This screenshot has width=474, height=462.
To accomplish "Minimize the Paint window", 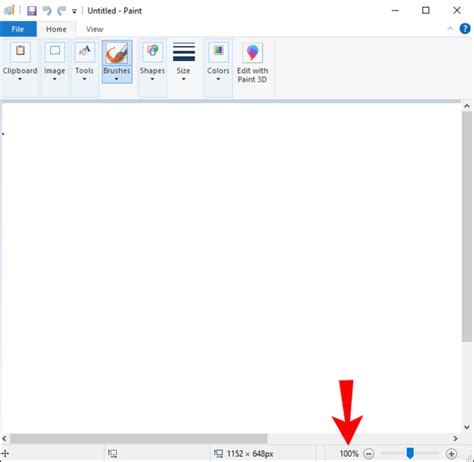I will point(395,11).
